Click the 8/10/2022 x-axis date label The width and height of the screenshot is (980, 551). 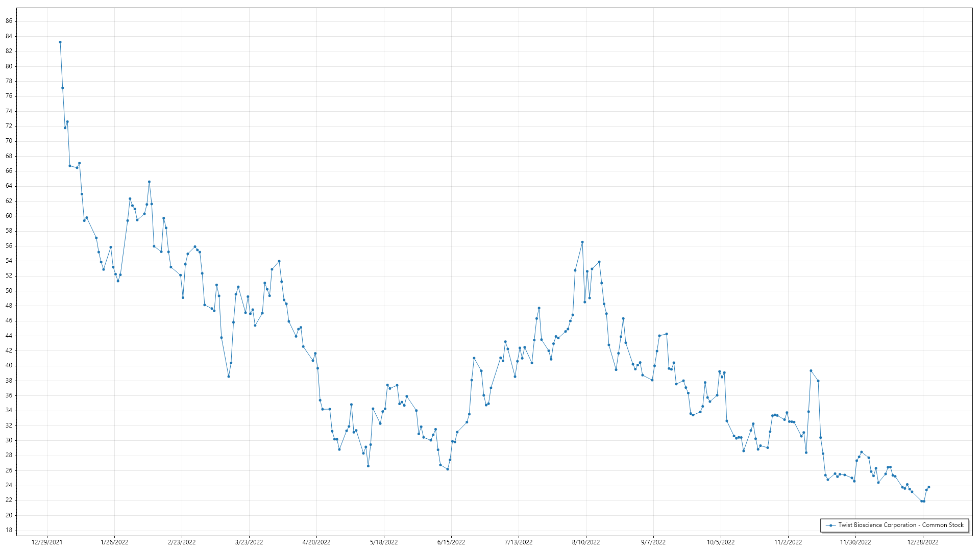click(586, 542)
